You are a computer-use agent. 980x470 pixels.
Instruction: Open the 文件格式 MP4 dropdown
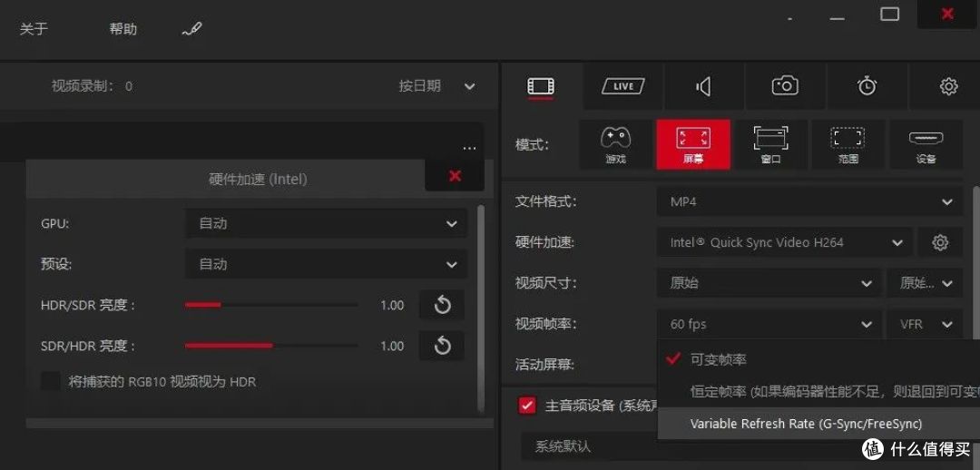pos(809,201)
